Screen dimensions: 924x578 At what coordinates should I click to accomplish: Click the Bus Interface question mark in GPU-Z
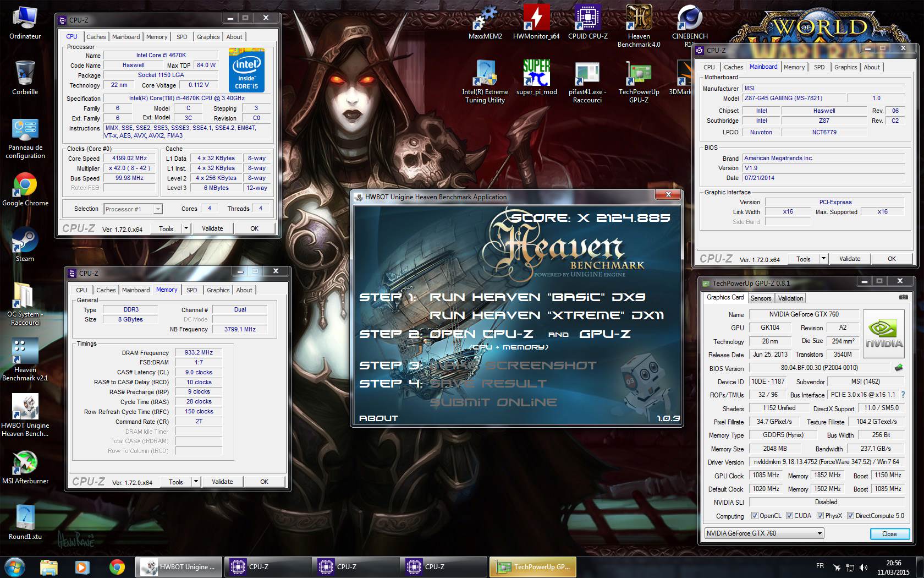[x=903, y=394]
